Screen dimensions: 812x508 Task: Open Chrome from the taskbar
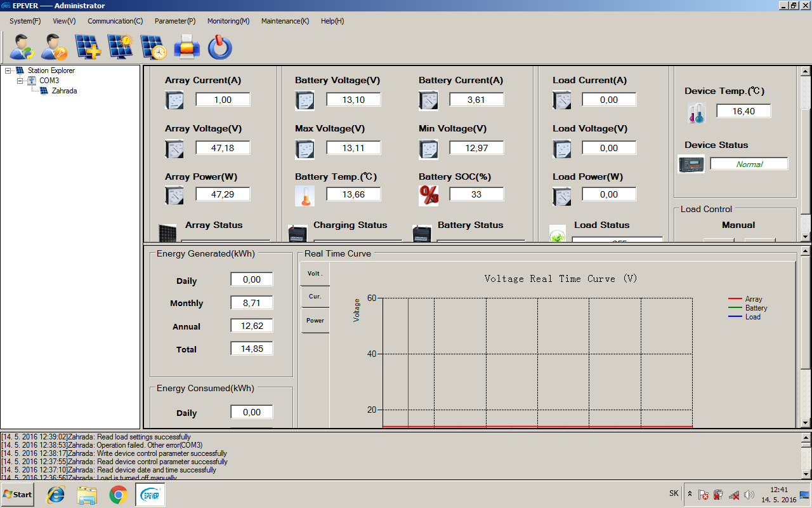[118, 494]
